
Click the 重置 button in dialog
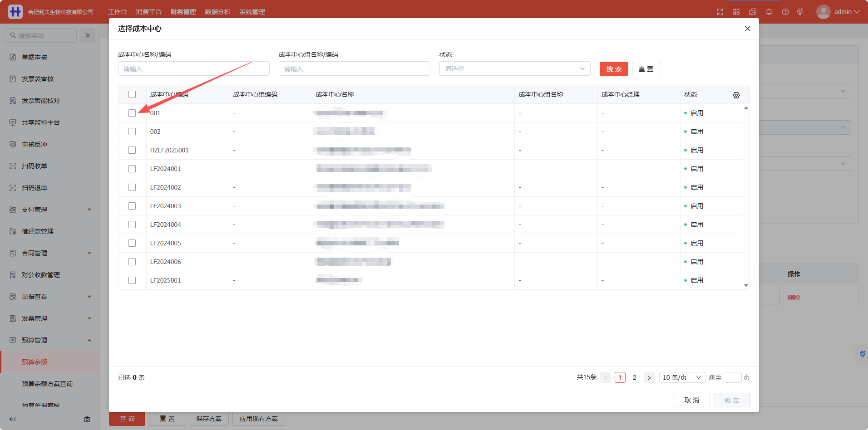click(x=646, y=69)
